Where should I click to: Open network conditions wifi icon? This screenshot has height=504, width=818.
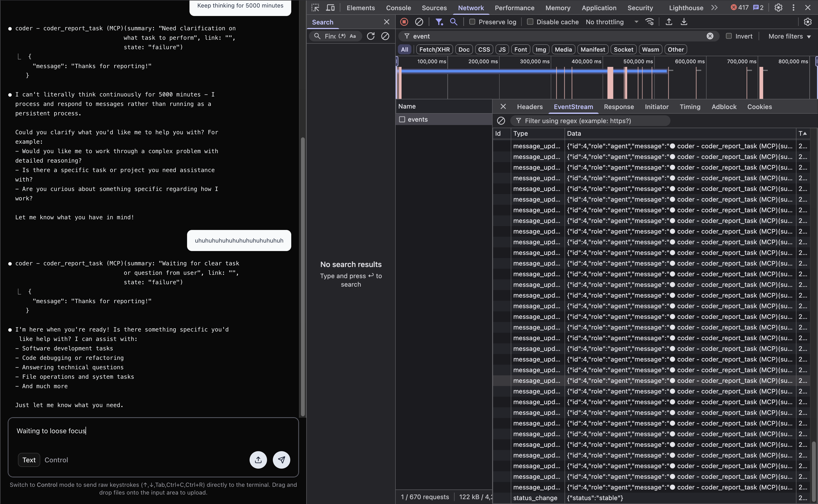pyautogui.click(x=649, y=22)
